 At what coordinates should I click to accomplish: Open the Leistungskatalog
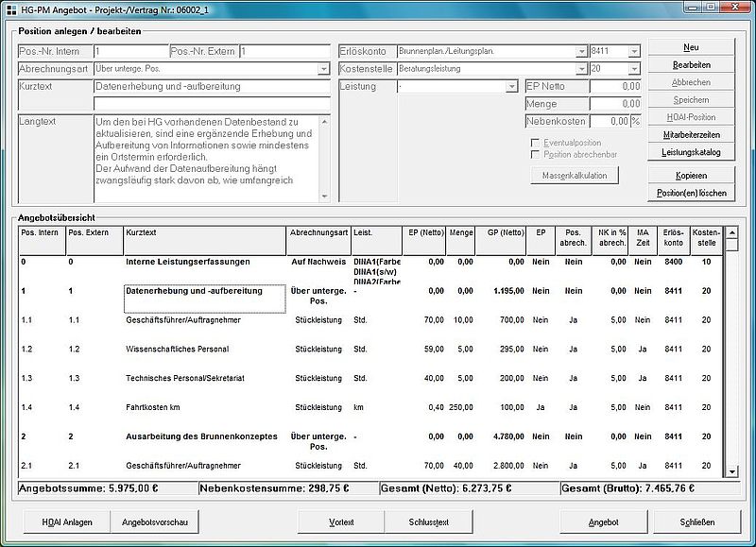pyautogui.click(x=691, y=152)
